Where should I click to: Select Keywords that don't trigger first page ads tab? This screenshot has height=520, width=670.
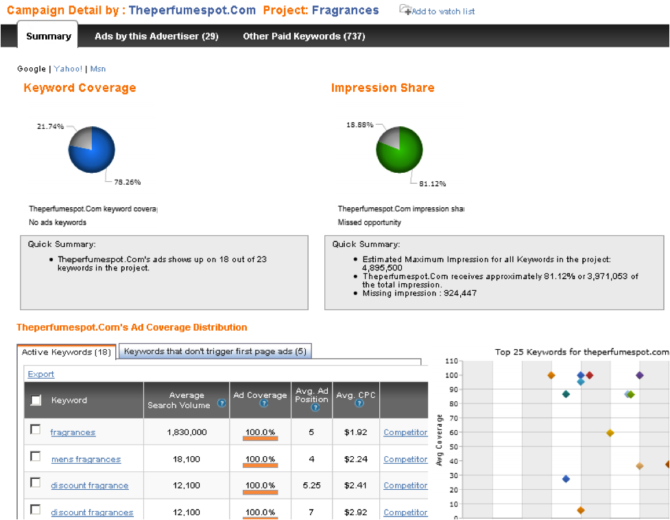click(x=215, y=351)
